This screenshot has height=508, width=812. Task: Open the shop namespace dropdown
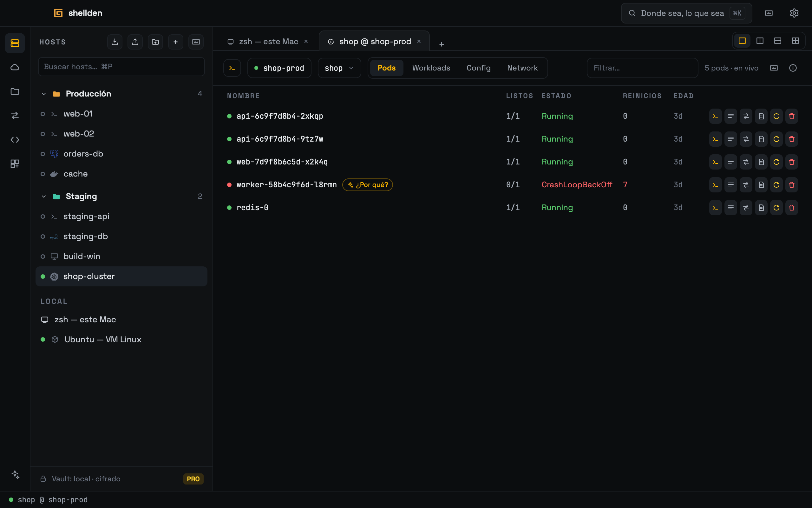[x=339, y=68]
